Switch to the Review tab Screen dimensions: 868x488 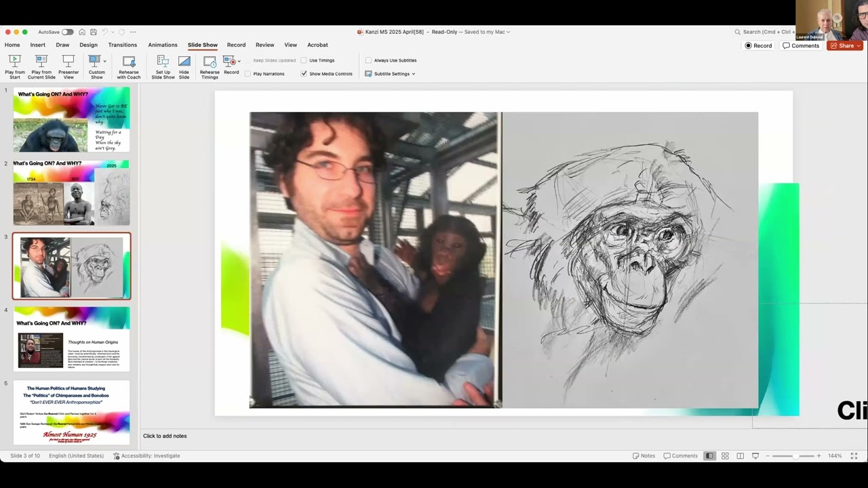coord(265,45)
